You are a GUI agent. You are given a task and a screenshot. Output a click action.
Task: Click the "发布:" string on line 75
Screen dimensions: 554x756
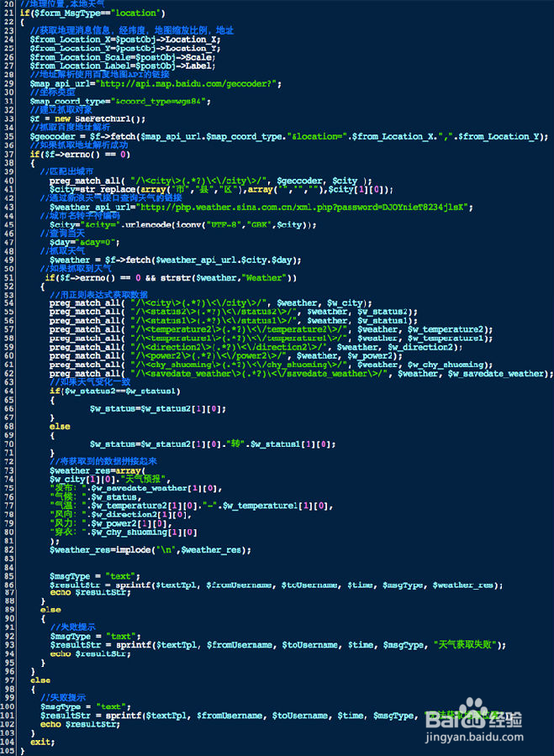[x=67, y=488]
